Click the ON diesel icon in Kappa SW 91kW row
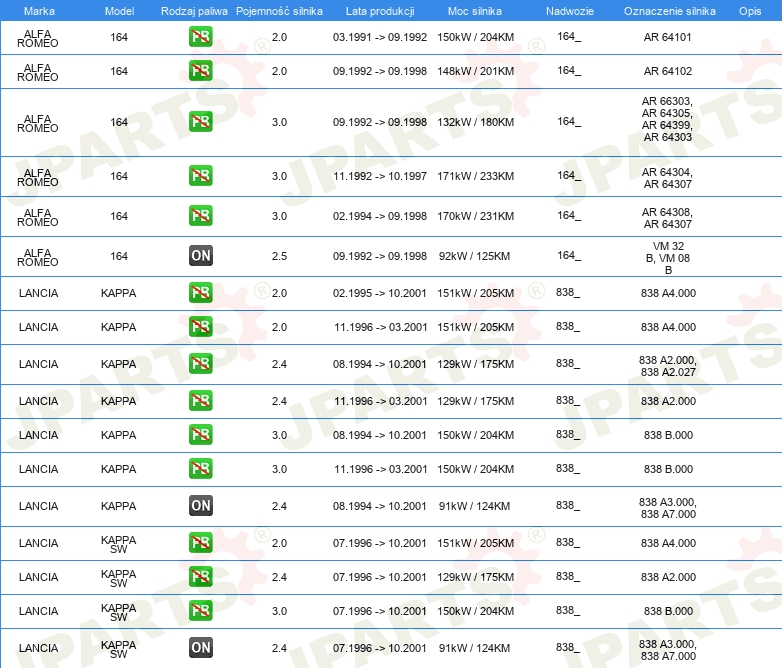 coord(200,648)
